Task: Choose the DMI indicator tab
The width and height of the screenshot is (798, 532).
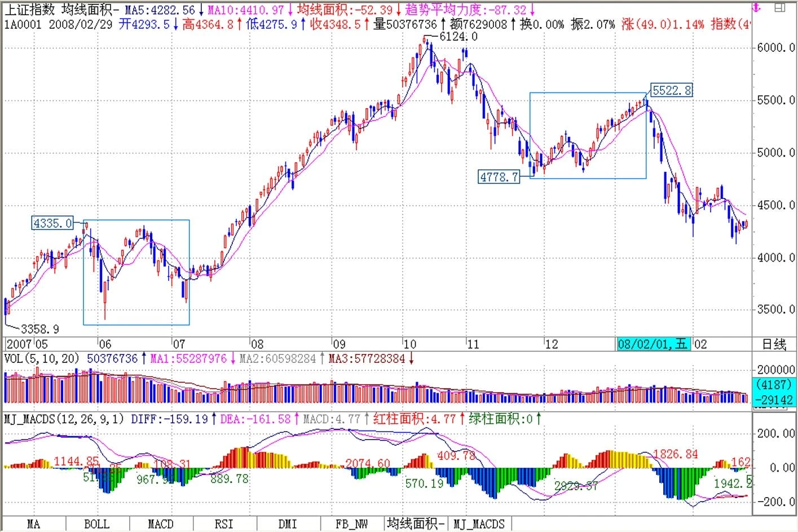Action: tap(288, 524)
